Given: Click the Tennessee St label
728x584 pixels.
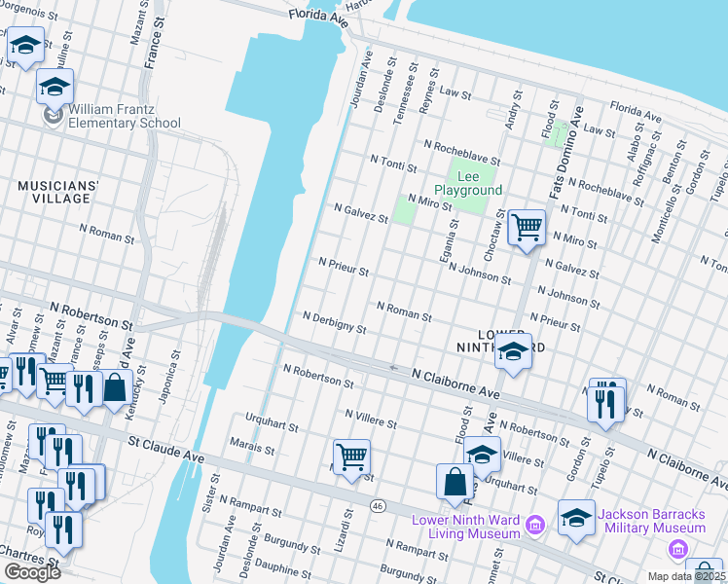Looking at the screenshot, I should (x=406, y=93).
